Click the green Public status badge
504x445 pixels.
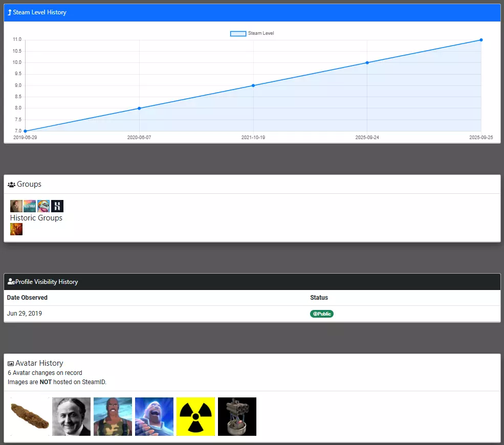(x=322, y=314)
